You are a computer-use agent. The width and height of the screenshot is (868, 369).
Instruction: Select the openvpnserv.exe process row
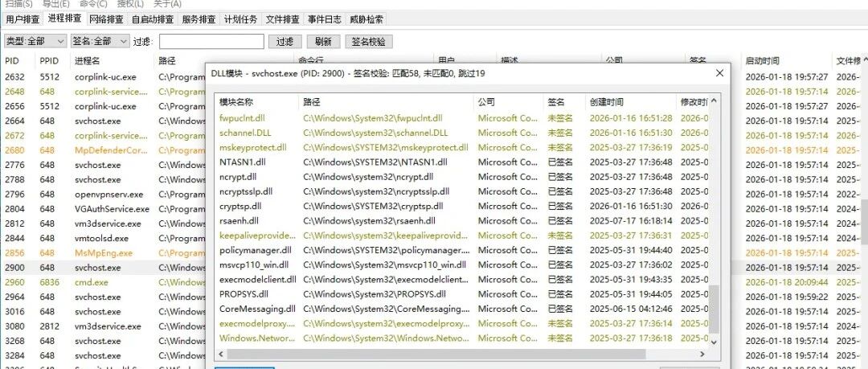(105, 195)
